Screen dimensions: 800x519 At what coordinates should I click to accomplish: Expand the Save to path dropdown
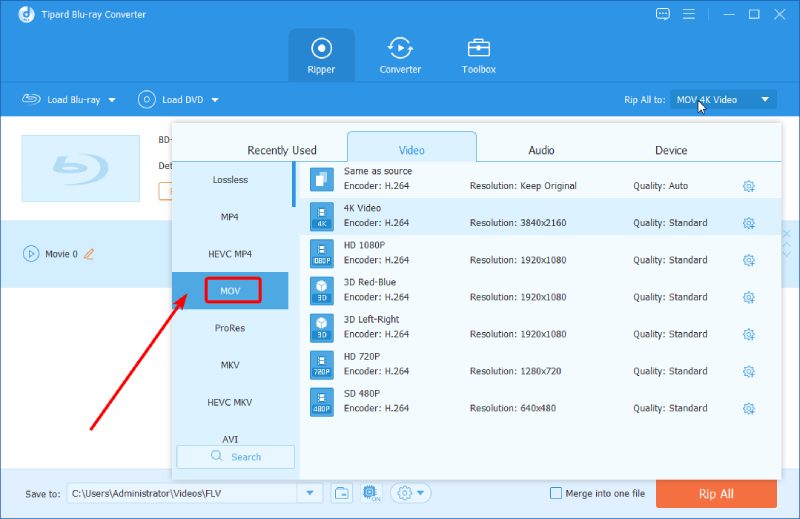pyautogui.click(x=310, y=493)
